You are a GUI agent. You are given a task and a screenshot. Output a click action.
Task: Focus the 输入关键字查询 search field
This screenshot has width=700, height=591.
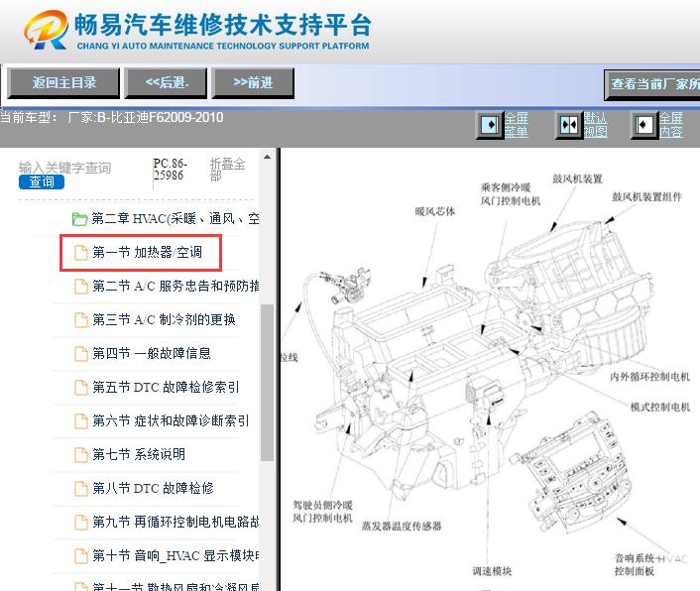[x=64, y=168]
